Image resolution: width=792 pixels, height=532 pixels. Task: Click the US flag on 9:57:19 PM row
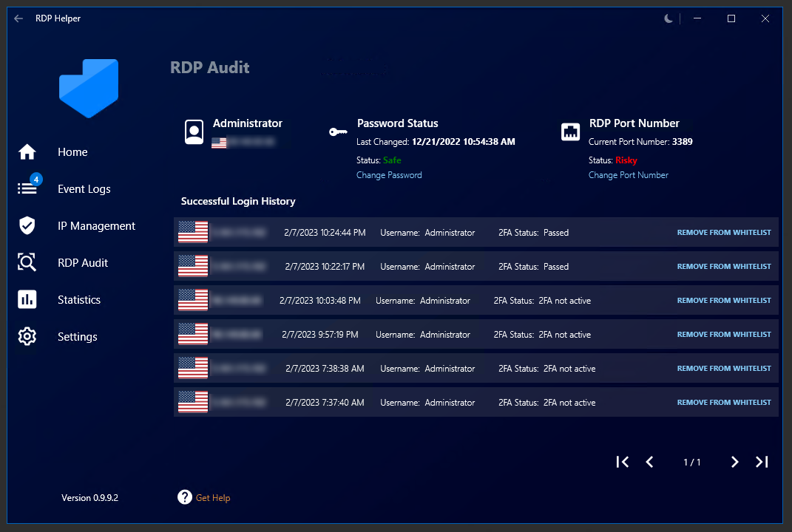(193, 335)
